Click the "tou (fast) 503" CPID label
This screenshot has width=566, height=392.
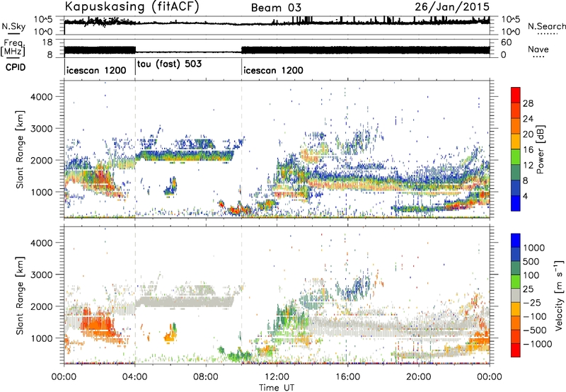169,64
